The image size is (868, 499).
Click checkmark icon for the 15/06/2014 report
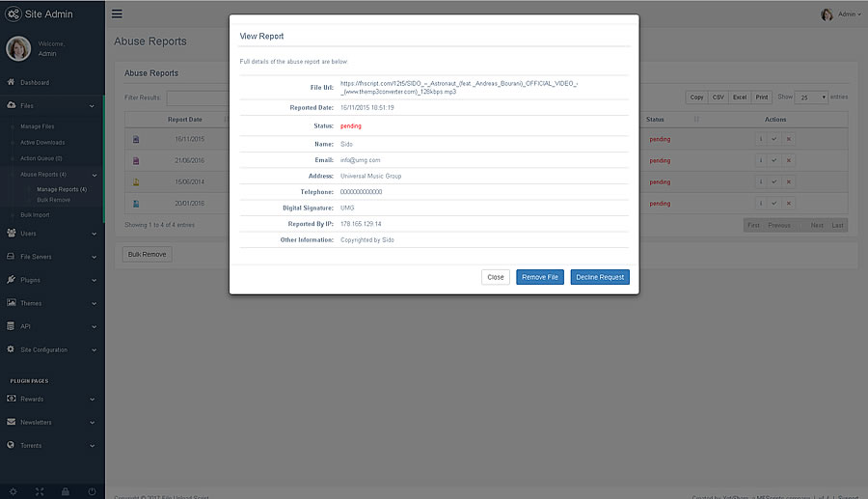click(x=774, y=181)
